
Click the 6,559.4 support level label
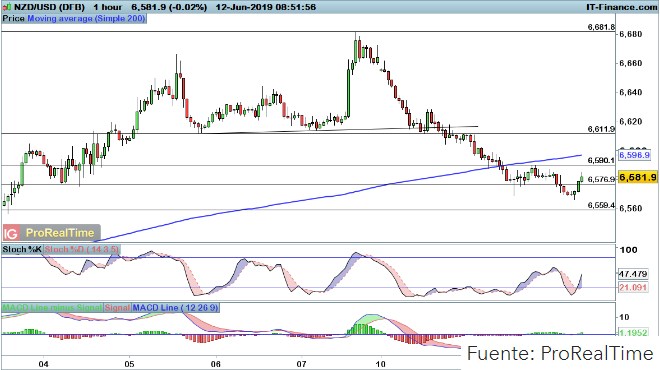pos(601,205)
